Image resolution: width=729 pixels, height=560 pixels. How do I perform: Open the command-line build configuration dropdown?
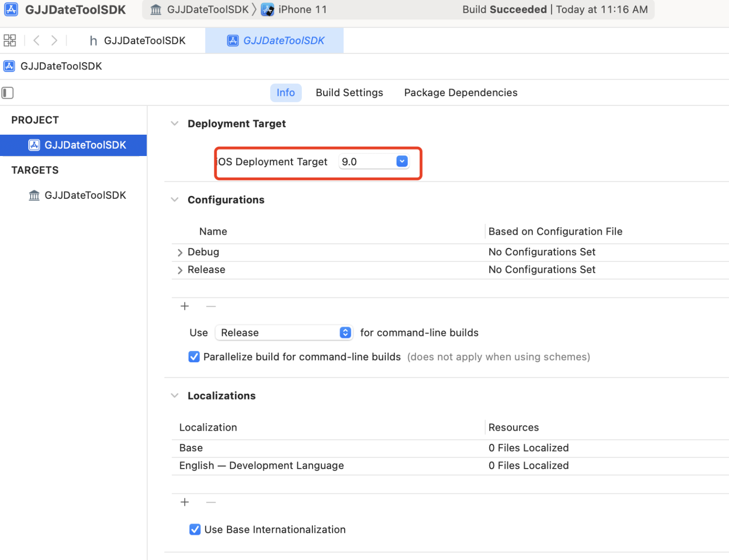pyautogui.click(x=283, y=332)
